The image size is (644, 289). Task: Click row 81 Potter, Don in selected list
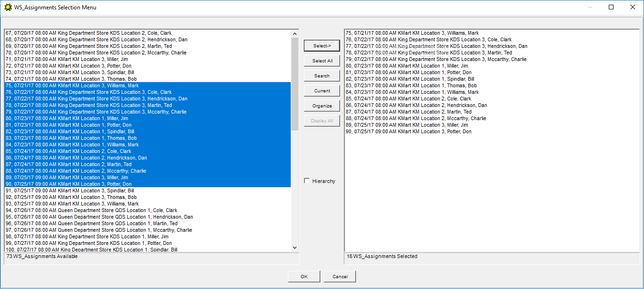pos(492,72)
